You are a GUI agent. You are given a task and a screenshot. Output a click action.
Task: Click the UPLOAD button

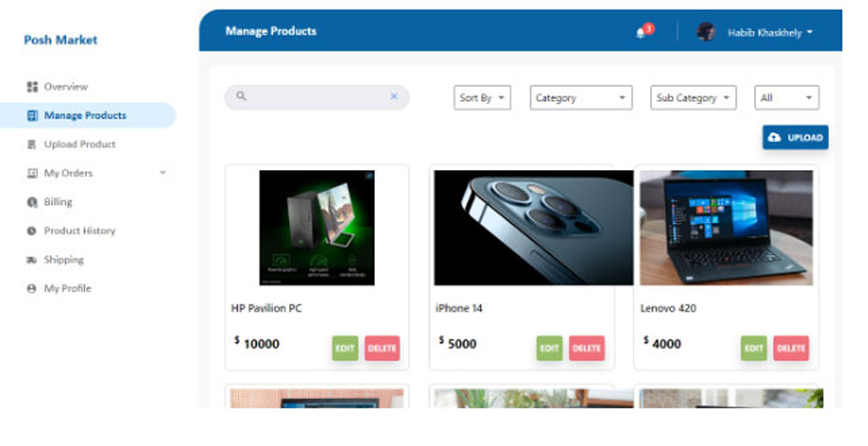pyautogui.click(x=795, y=137)
